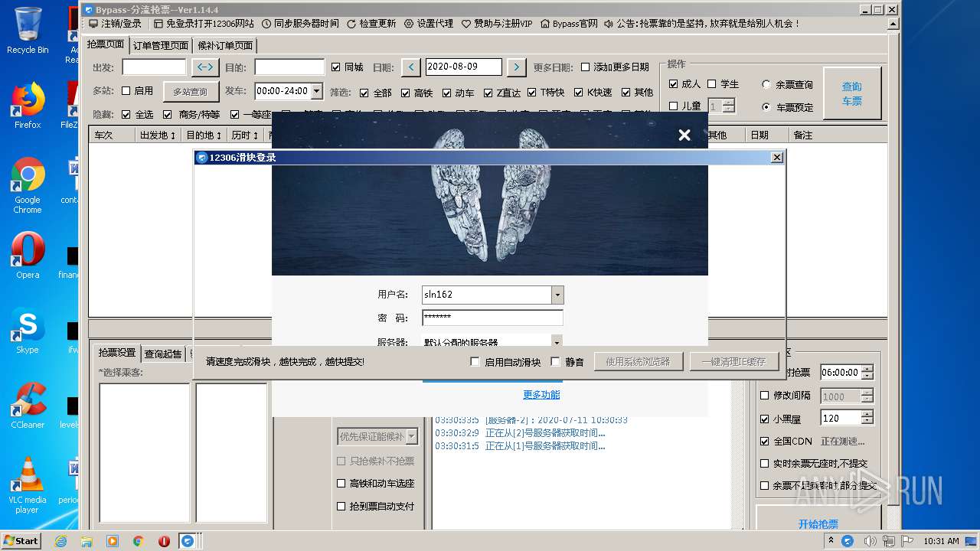Click the heart icon for 赞助与注册VIP
The height and width of the screenshot is (551, 980).
click(466, 24)
